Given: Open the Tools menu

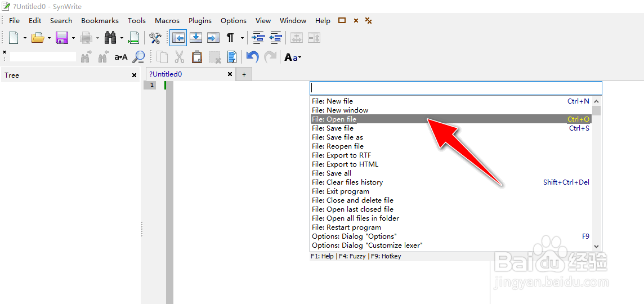Looking at the screenshot, I should [137, 20].
